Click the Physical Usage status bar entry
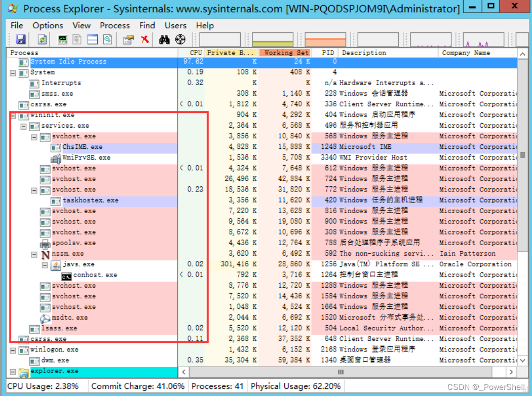Image resolution: width=532 pixels, height=396 pixels. pos(296,386)
